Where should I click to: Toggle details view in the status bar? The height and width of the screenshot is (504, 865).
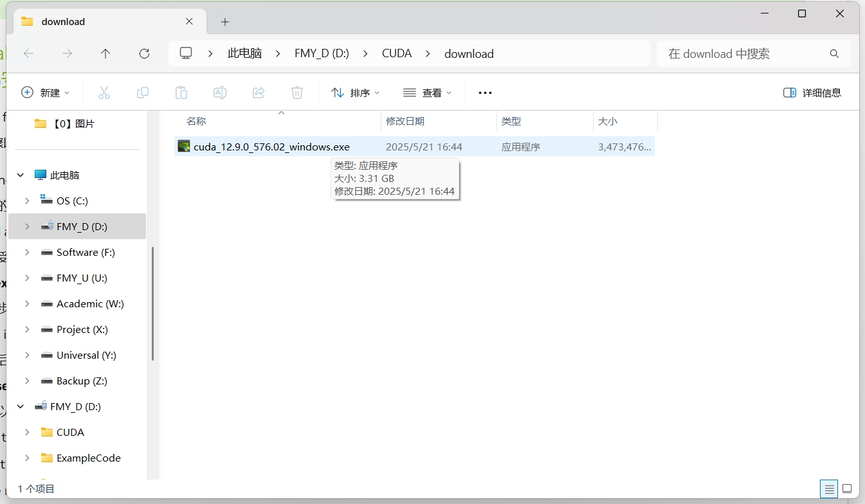(828, 489)
